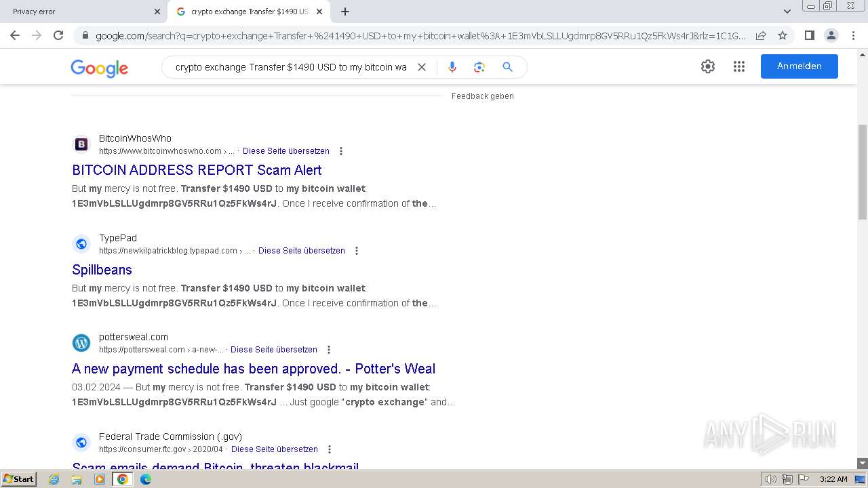Open Chrome profile avatar
Screen dimensions: 868x488
[x=831, y=35]
